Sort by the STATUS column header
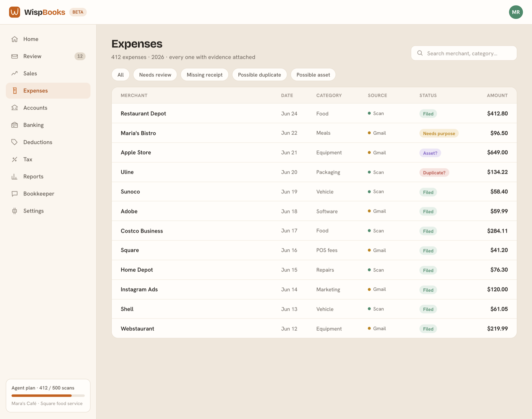 coord(428,95)
